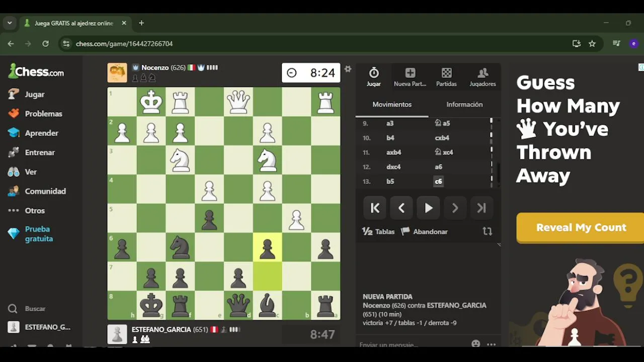The image size is (644, 362).
Task: Open the tab search dropdown
Action: [x=10, y=23]
